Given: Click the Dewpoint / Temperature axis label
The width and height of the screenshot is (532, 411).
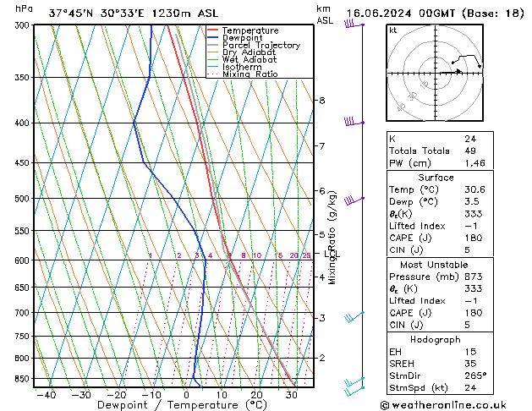Looking at the screenshot, I should click(x=175, y=405).
